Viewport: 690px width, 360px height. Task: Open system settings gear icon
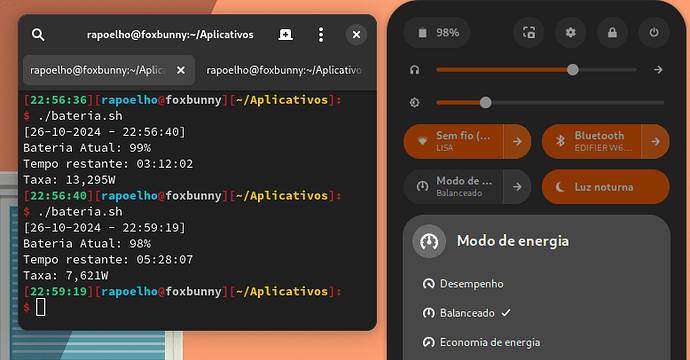[571, 33]
